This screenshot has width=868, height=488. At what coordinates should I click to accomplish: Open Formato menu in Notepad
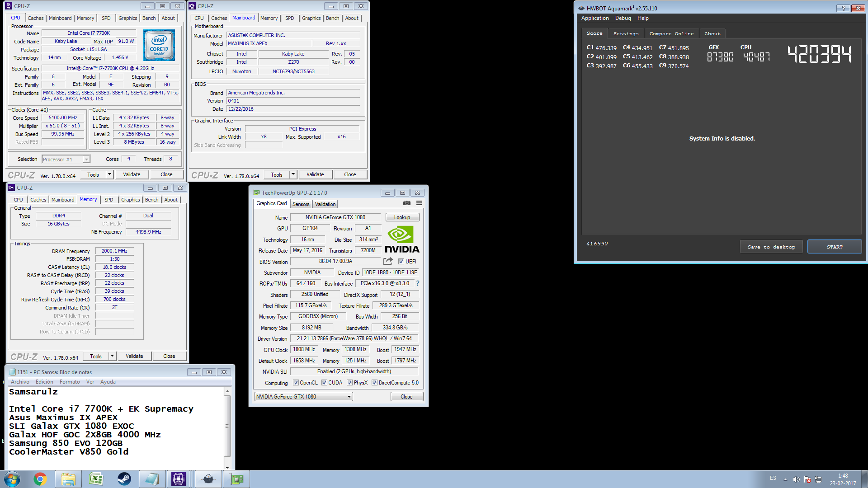70,382
